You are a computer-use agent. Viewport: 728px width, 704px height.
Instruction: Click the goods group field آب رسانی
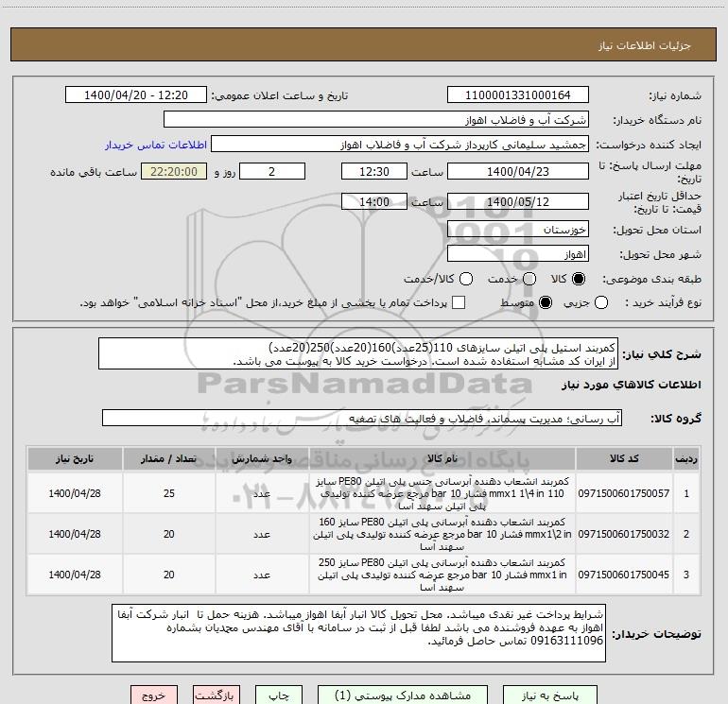pos(362,418)
